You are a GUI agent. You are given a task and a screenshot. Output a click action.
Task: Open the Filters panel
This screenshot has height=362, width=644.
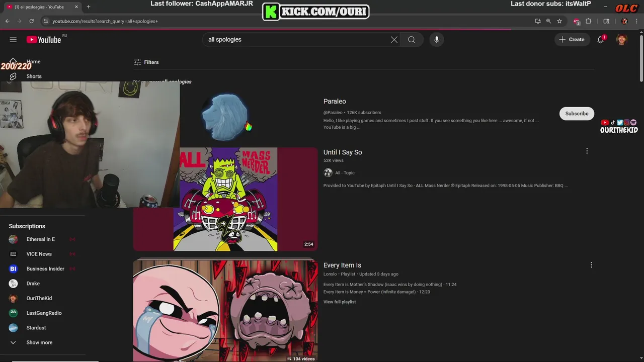[x=146, y=62]
